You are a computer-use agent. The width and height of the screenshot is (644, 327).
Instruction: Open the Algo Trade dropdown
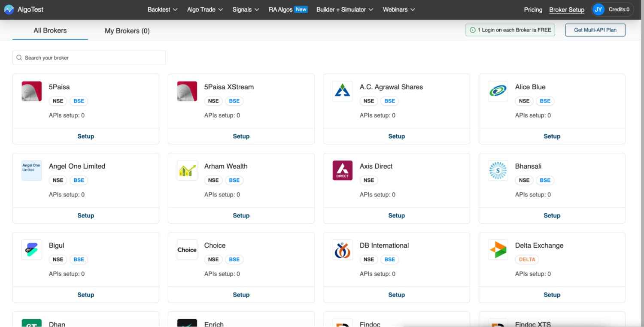[205, 9]
